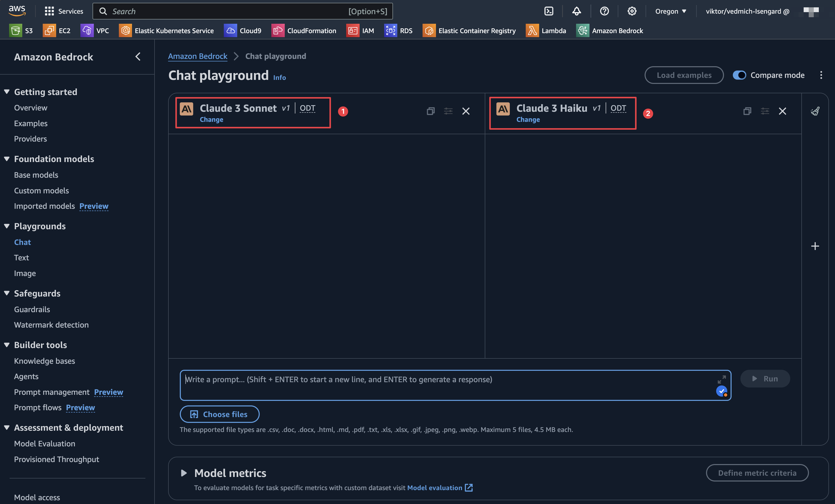Click the help question mark icon

(604, 11)
